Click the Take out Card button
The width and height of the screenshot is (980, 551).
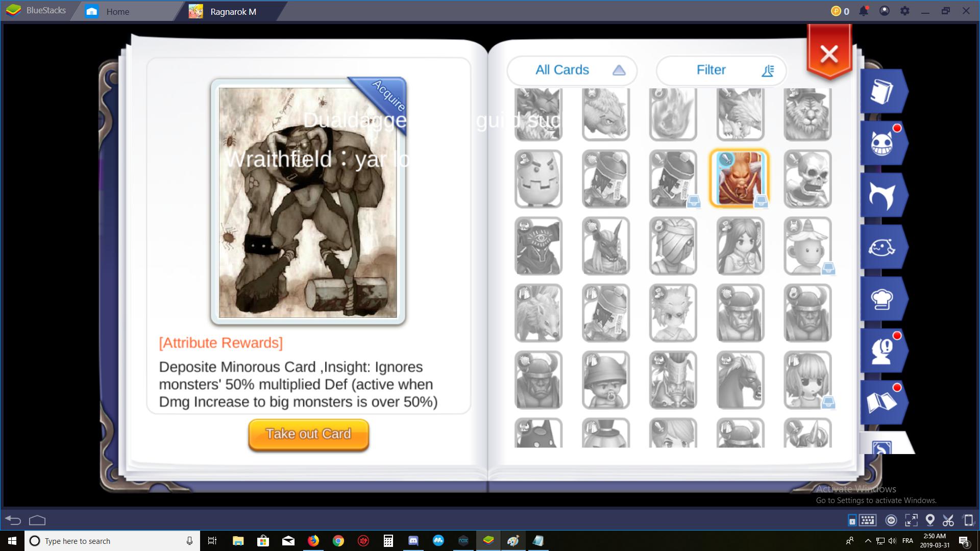click(308, 434)
